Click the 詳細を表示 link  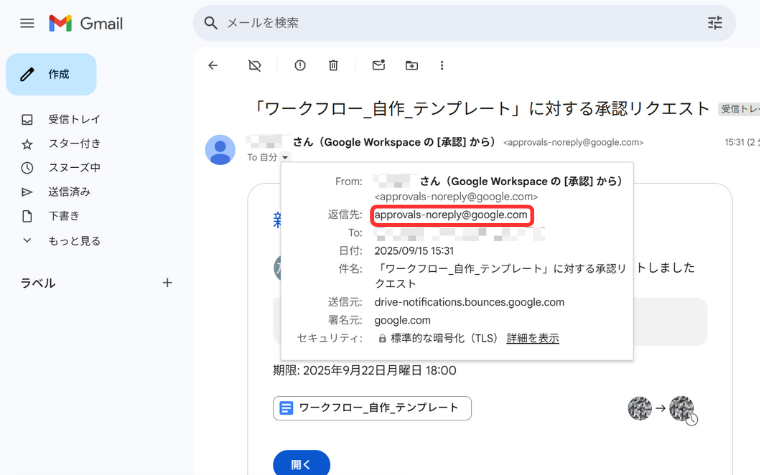coord(533,338)
